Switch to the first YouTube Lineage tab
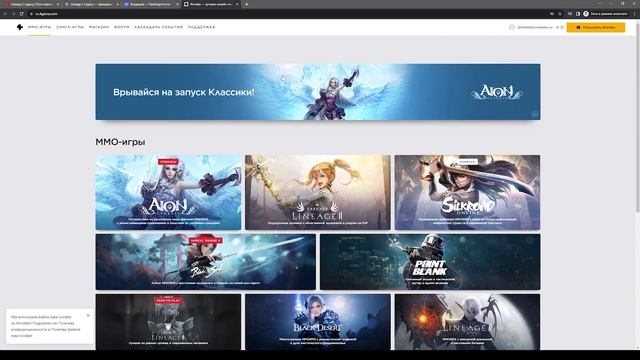Image resolution: width=640 pixels, height=360 pixels. tap(31, 4)
